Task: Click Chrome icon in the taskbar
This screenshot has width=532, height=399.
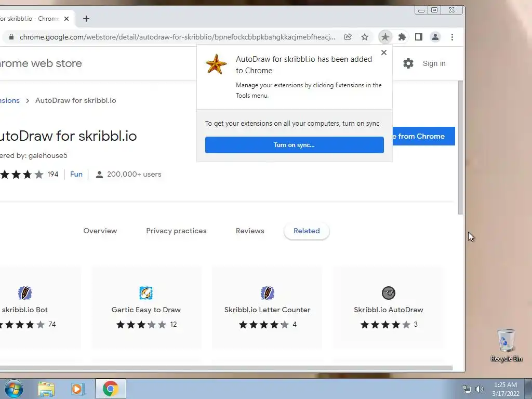Action: pos(110,389)
